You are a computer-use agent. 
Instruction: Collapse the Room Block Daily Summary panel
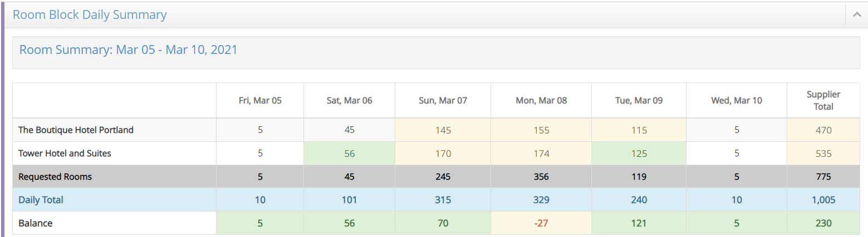click(856, 15)
